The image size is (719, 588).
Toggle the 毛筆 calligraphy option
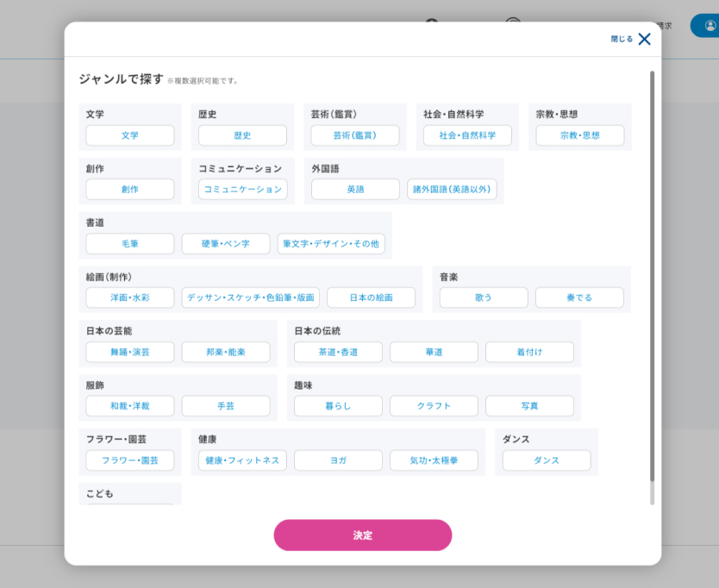(130, 244)
